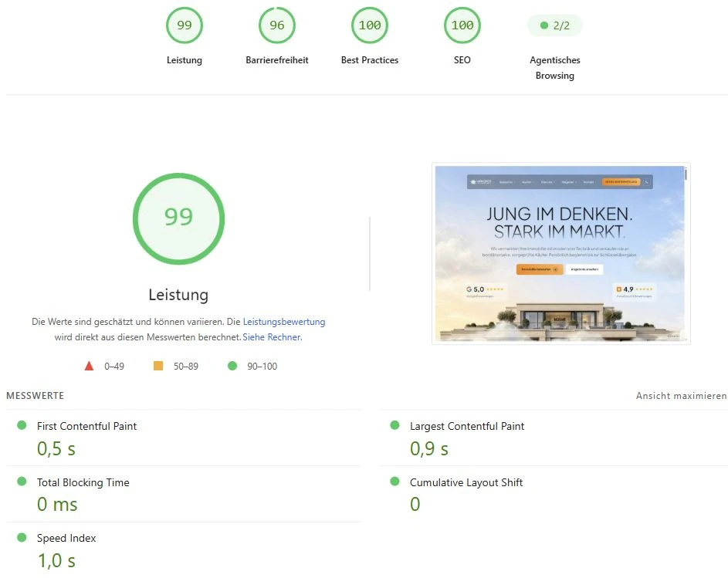Click the Barrierefreiheit label under top gauge
This screenshot has height=578, width=728.
(x=276, y=60)
